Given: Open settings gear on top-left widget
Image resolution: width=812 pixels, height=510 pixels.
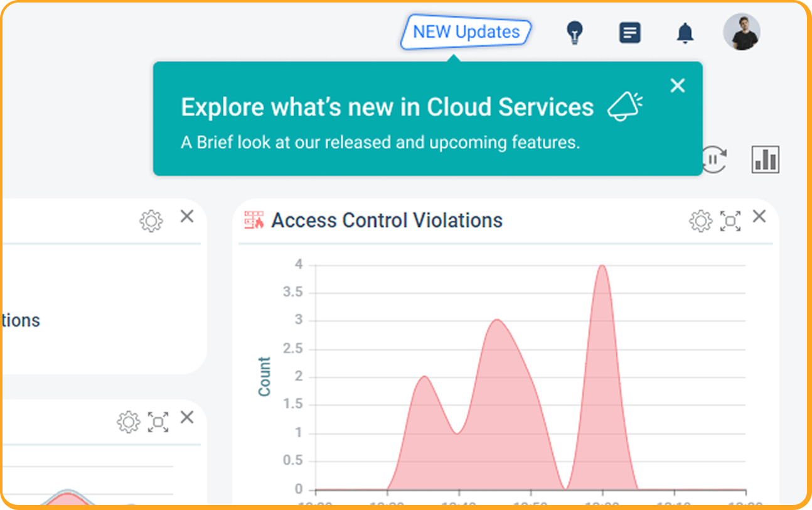Looking at the screenshot, I should (x=151, y=221).
